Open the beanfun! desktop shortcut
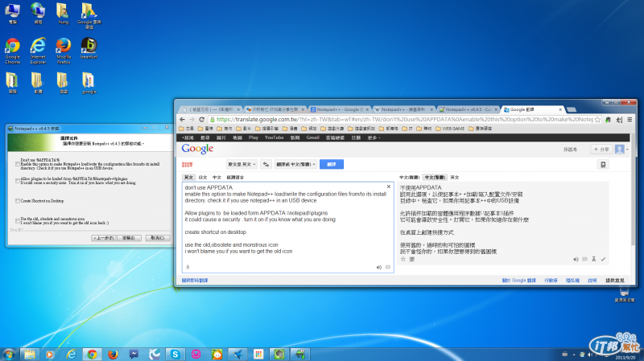Screen dimensions: 644x361 tap(89, 48)
